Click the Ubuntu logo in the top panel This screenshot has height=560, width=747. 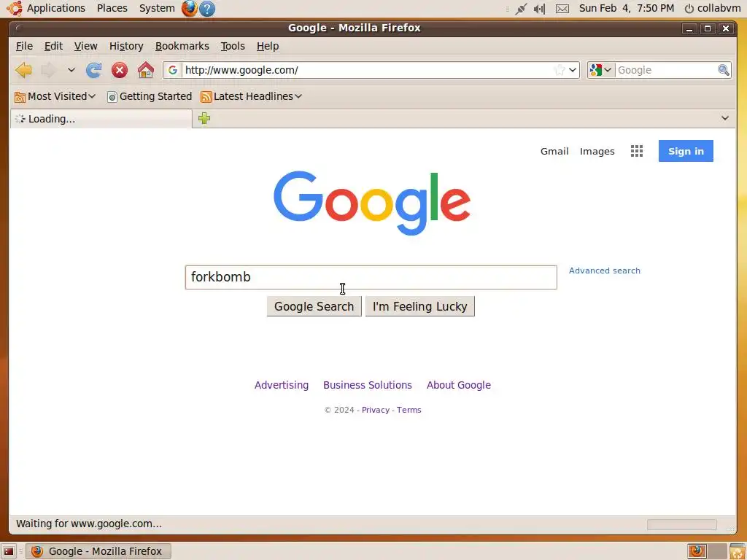pos(14,8)
